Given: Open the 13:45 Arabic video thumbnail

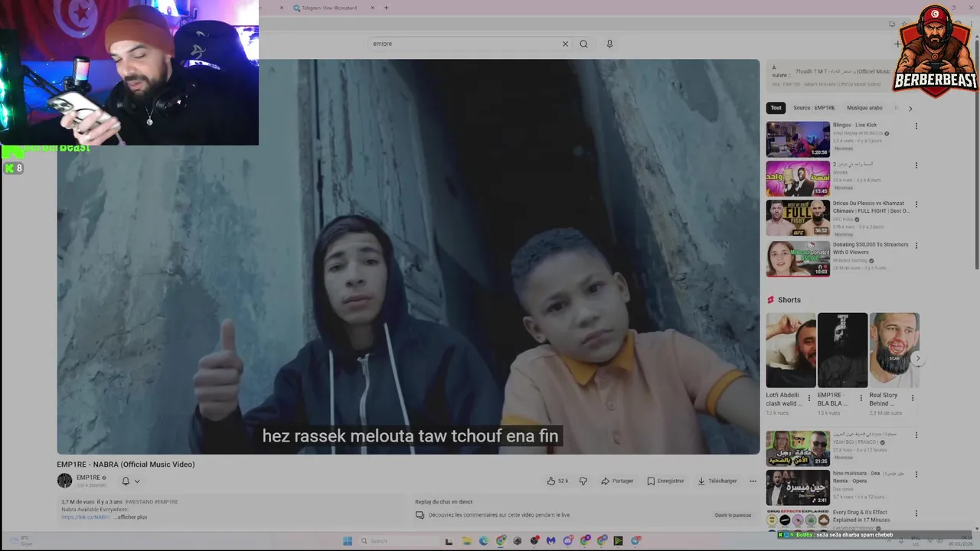Looking at the screenshot, I should (798, 178).
